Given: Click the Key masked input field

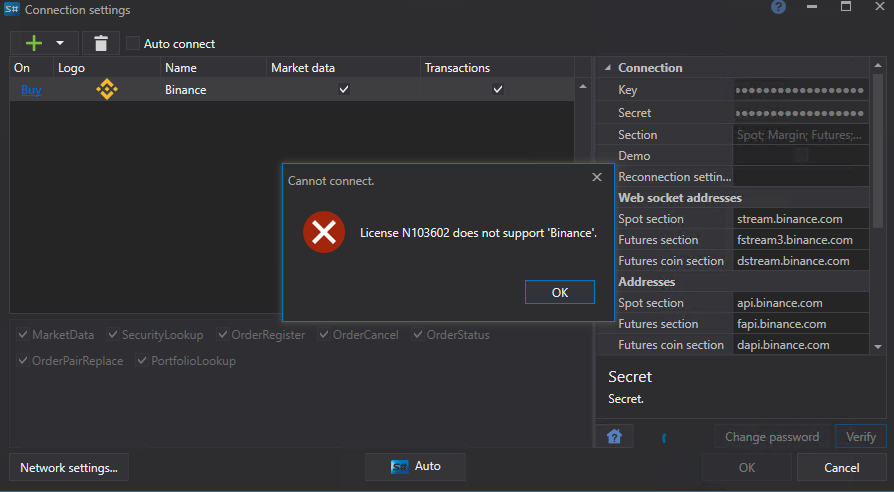Looking at the screenshot, I should click(x=800, y=90).
